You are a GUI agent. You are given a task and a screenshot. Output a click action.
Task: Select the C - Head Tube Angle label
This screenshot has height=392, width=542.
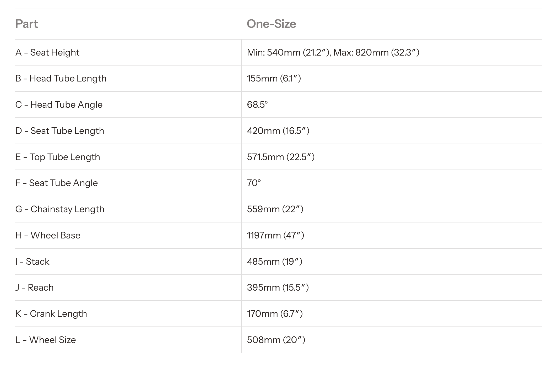[x=59, y=105]
